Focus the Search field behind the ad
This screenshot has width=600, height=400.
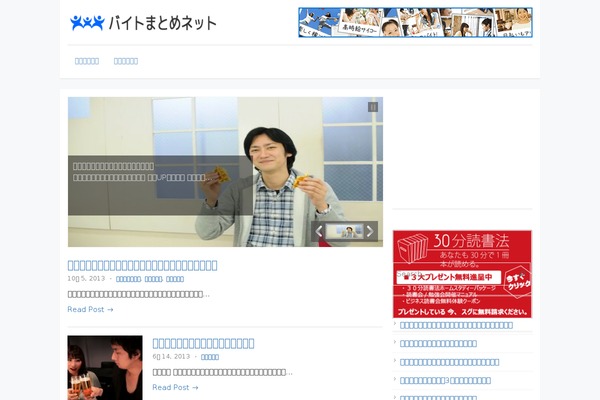[x=461, y=274]
